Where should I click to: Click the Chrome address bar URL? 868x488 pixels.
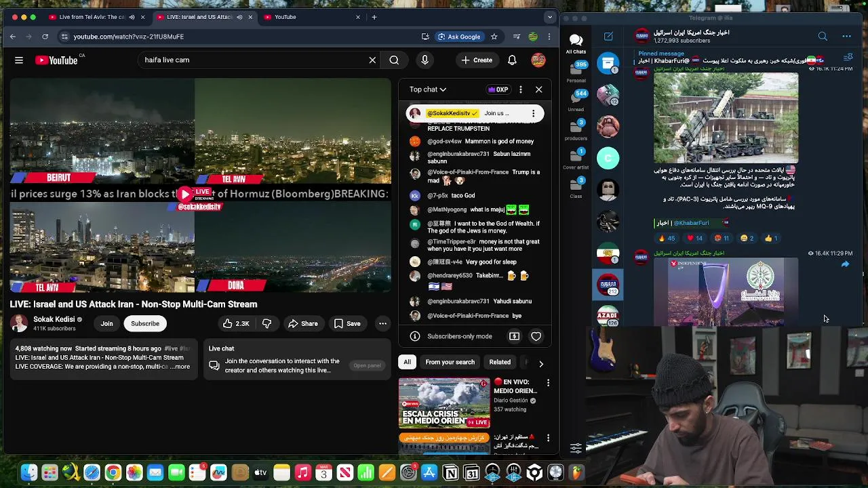click(129, 37)
